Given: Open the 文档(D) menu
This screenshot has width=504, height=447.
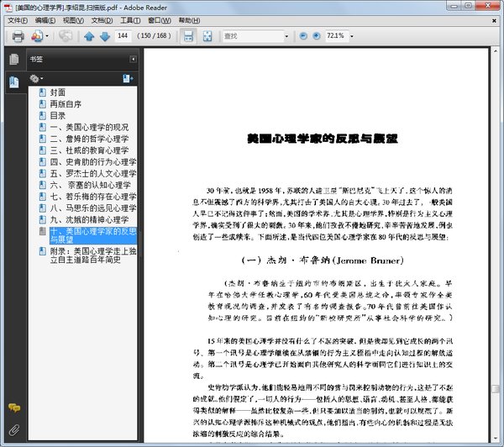Looking at the screenshot, I should (102, 20).
